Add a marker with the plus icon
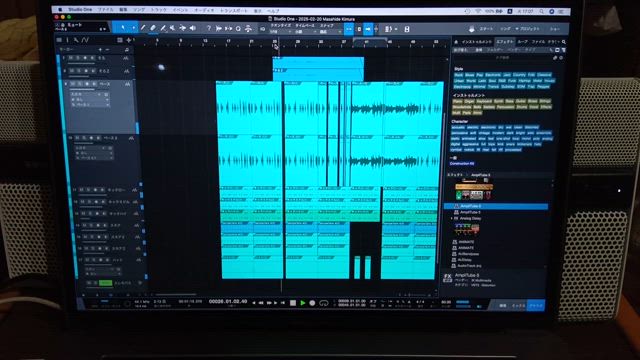This screenshot has height=360, width=640. [x=100, y=50]
